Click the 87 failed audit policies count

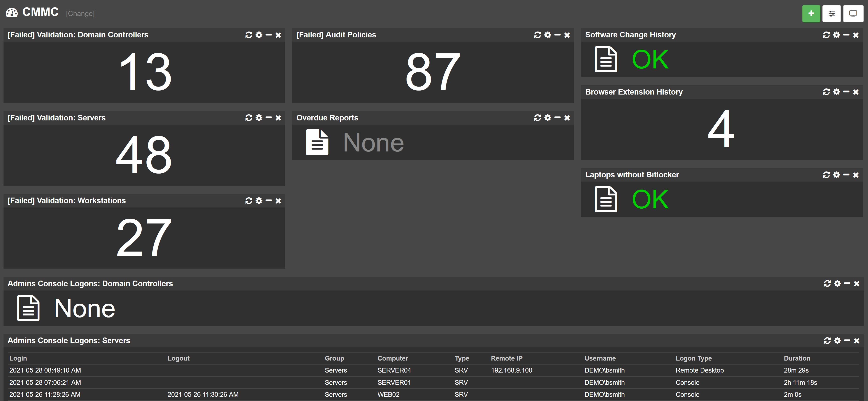(433, 72)
